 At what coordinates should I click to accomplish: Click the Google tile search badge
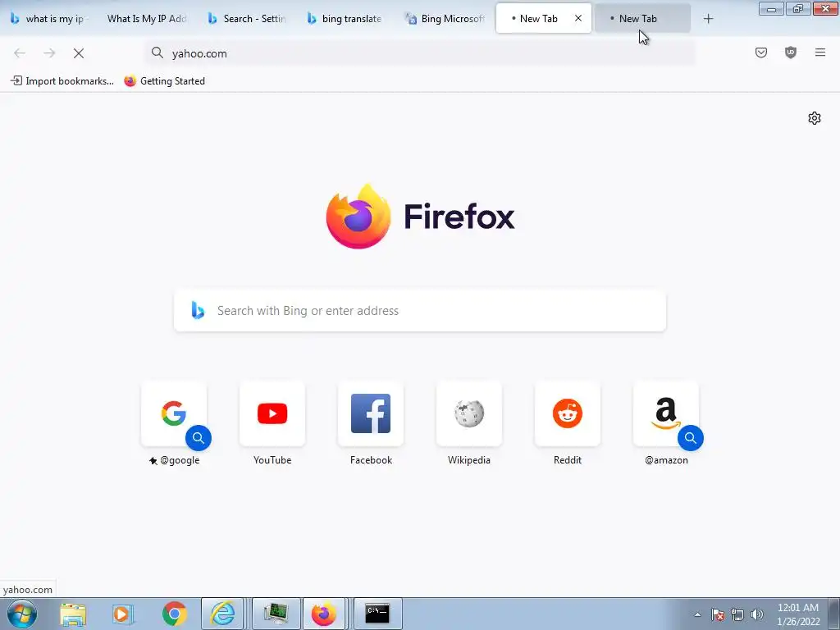[199, 438]
